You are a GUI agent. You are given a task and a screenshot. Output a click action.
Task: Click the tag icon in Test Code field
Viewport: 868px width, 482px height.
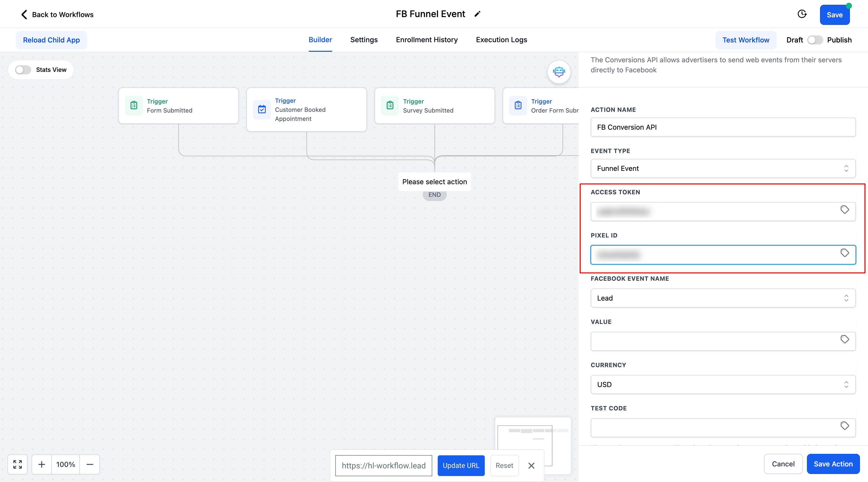point(844,426)
